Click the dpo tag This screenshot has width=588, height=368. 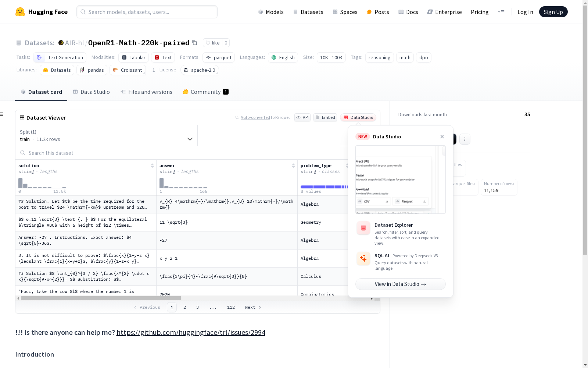[424, 57]
